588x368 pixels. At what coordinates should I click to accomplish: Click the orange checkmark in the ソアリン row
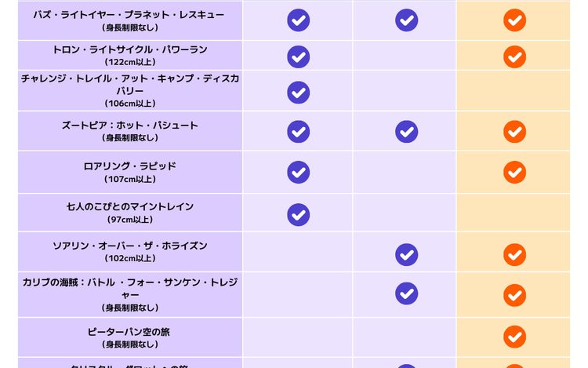[514, 254]
